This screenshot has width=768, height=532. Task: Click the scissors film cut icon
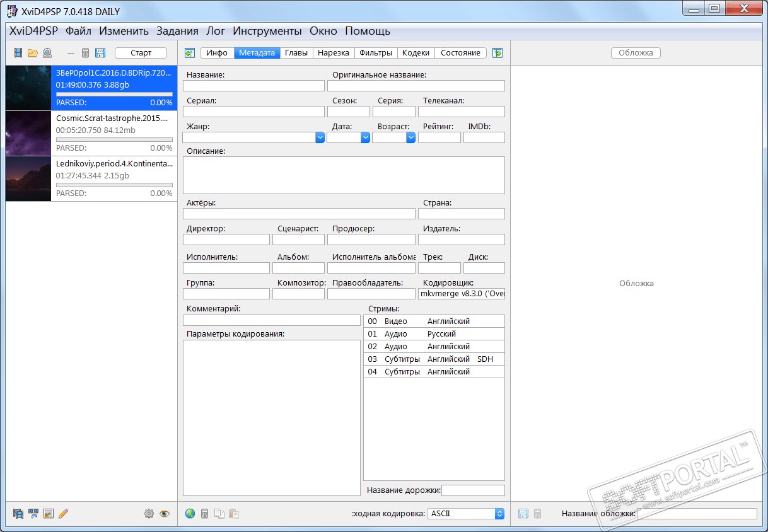[33, 514]
